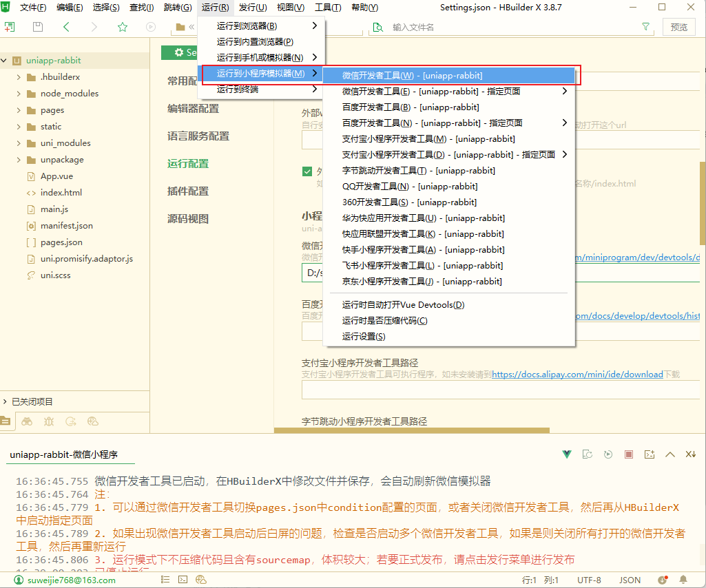Open the binoculars search panel icon
This screenshot has width=706, height=588.
pyautogui.click(x=27, y=421)
